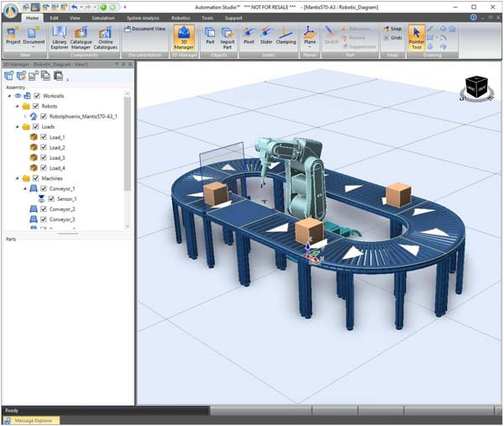Switch to the Edit ribbon tab

[x=54, y=18]
